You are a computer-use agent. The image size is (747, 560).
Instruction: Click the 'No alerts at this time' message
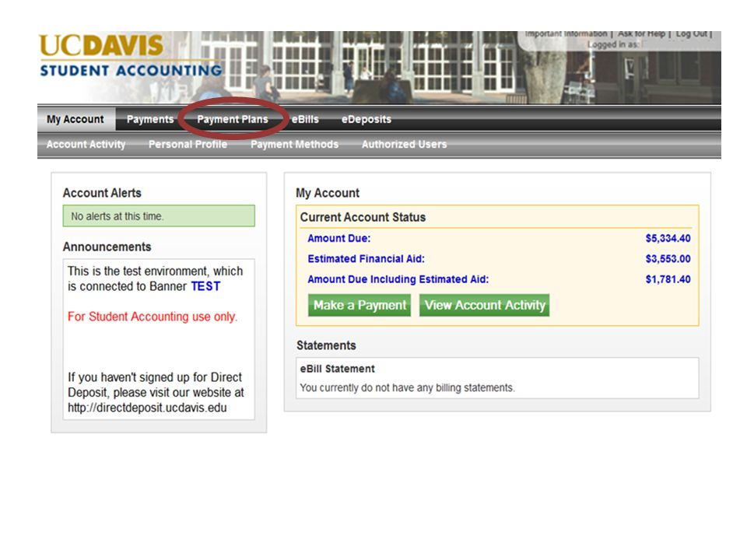159,216
